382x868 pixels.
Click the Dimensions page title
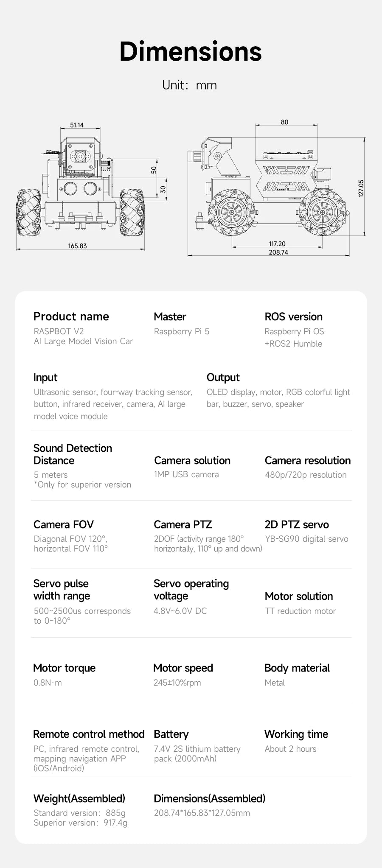191,52
